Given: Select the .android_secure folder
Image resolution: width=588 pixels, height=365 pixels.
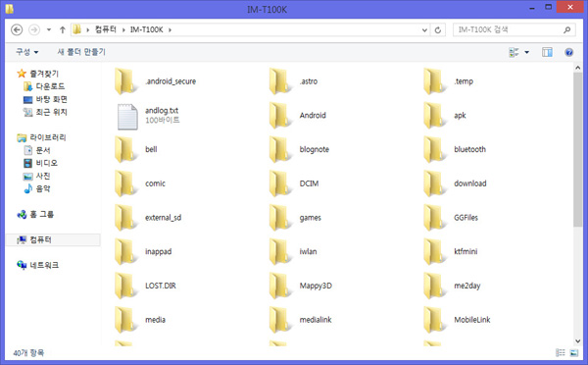Looking at the screenshot, I should tap(156, 81).
